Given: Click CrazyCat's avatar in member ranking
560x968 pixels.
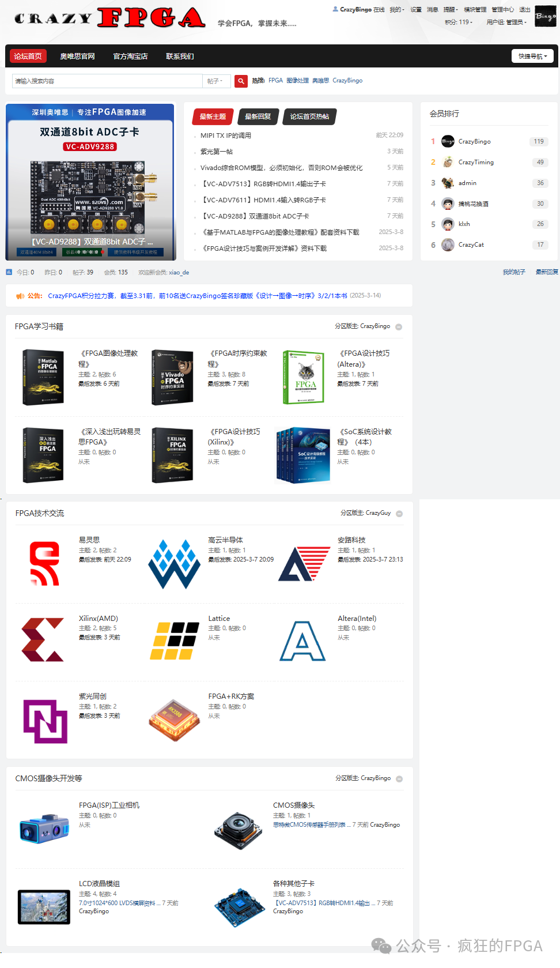Looking at the screenshot, I should (448, 245).
